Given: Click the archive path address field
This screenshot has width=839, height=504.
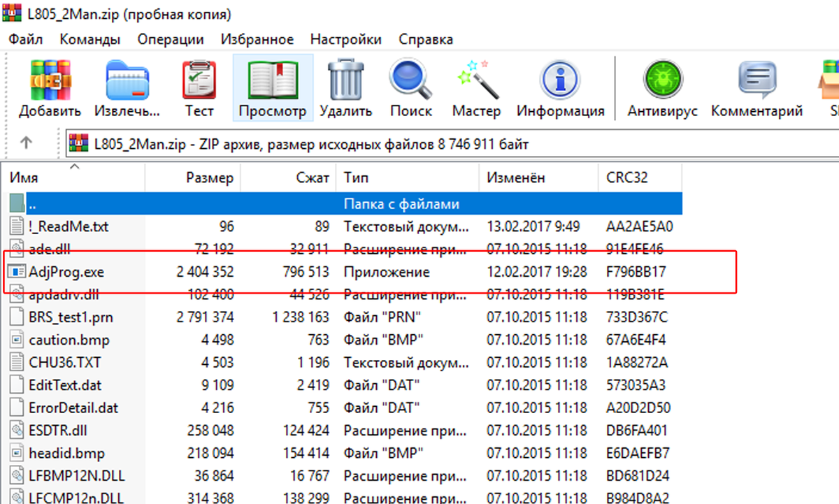Looking at the screenshot, I should (451, 145).
